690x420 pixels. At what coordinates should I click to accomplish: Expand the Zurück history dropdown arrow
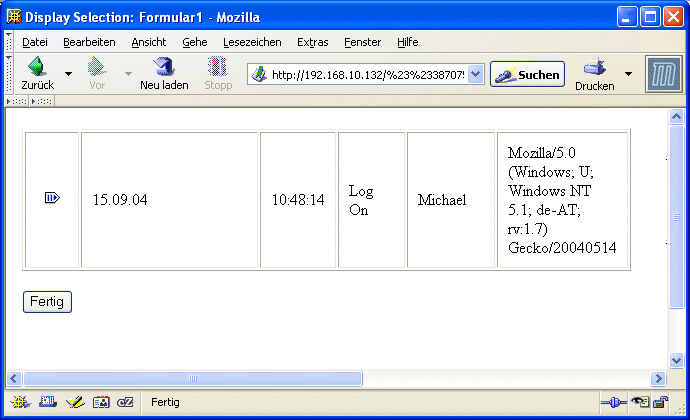click(68, 74)
